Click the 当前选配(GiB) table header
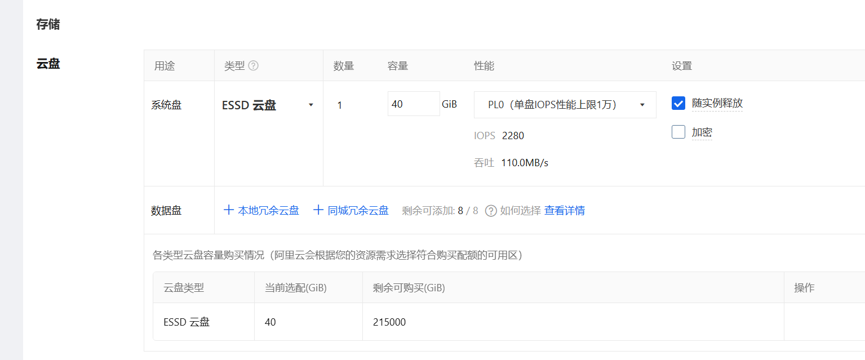The height and width of the screenshot is (360, 865). [296, 287]
